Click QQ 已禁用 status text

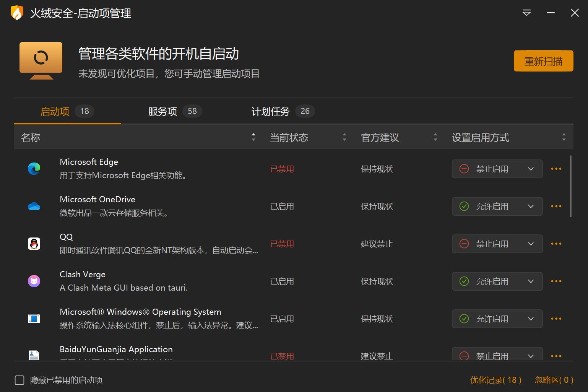coord(282,244)
